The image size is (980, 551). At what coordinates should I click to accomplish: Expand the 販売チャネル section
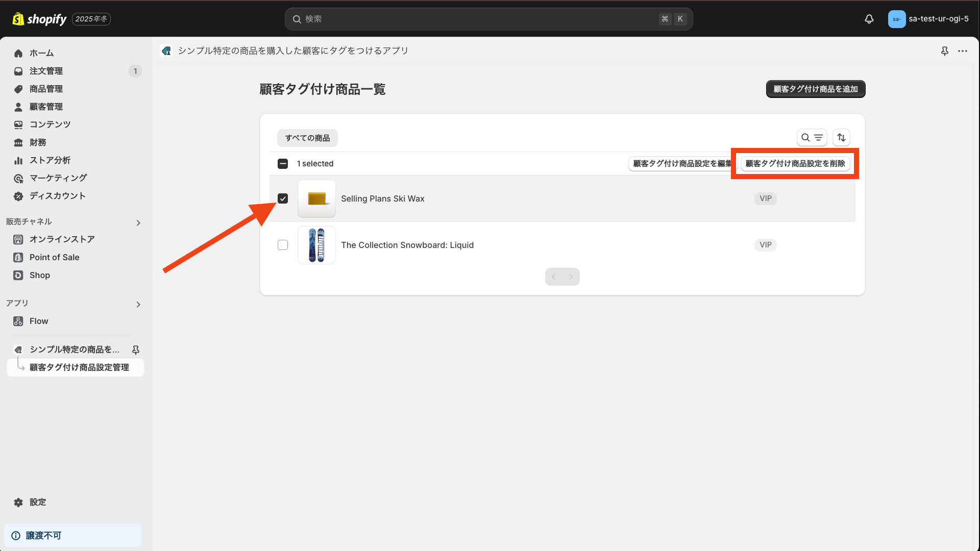tap(138, 222)
